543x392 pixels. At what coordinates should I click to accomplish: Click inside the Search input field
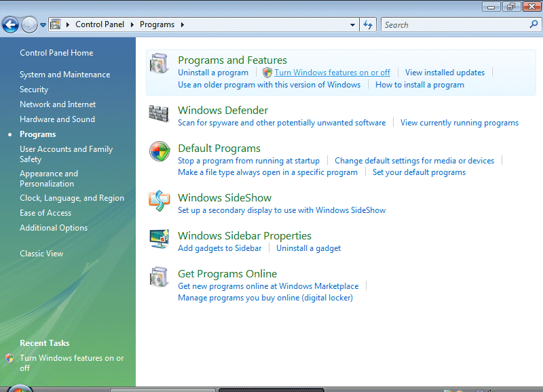click(453, 25)
